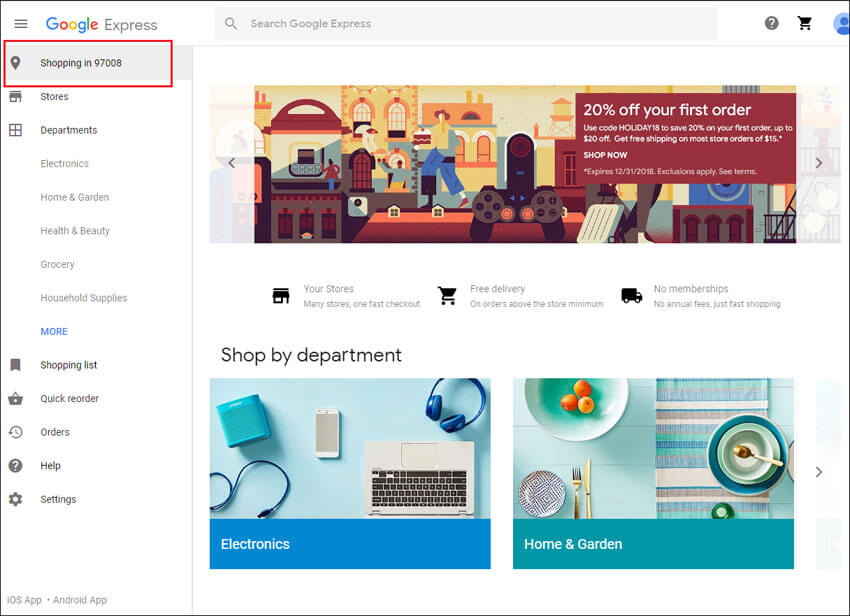
Task: Open the iOS App link
Action: (x=24, y=600)
